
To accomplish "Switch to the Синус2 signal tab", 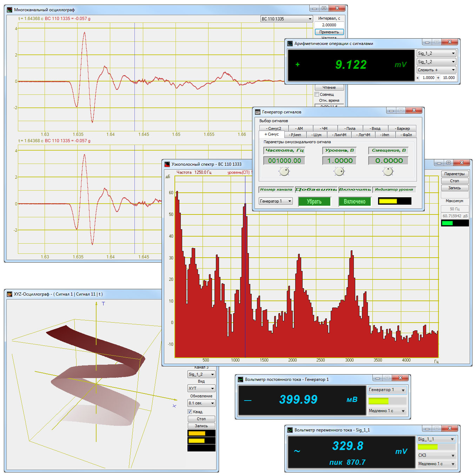I will tap(274, 128).
